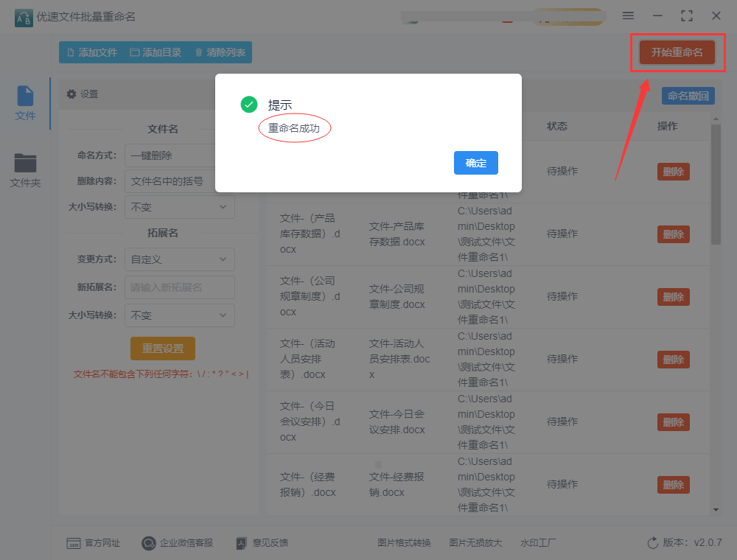Click the version refresh icon
Image resolution: width=737 pixels, height=560 pixels.
(653, 543)
